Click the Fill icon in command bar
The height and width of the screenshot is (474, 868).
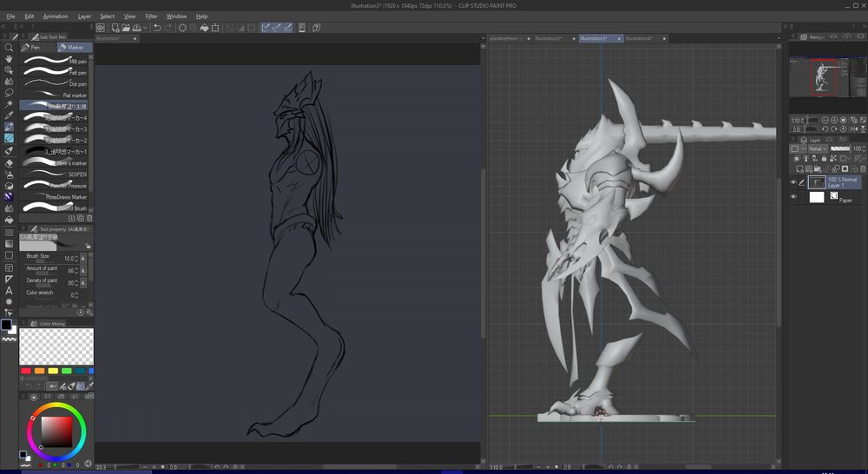(204, 28)
